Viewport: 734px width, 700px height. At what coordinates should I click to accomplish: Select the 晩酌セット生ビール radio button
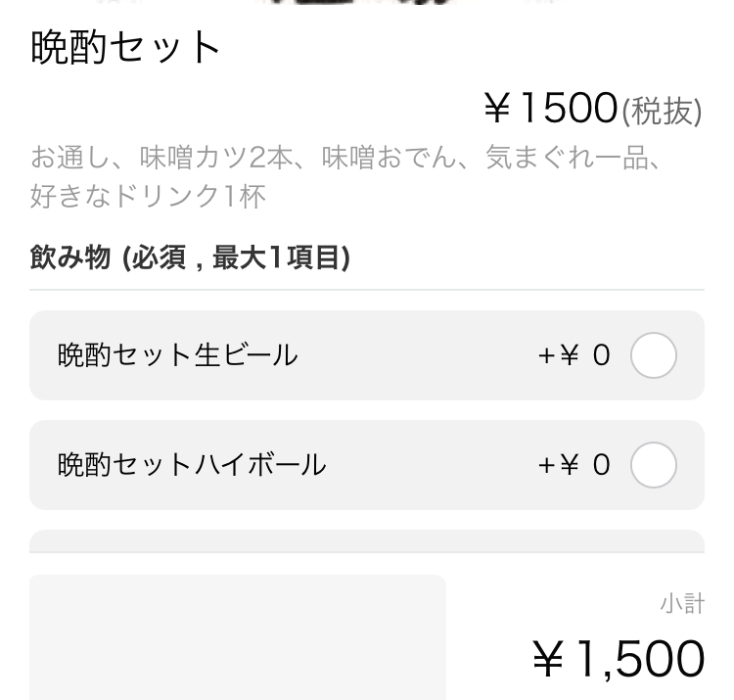(653, 355)
